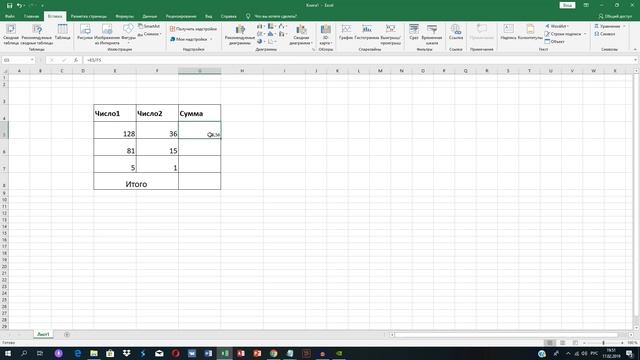This screenshot has height=360, width=640.
Task: Insert a Win/Loss sparkline (Выигрыш/проигрыш)
Action: 391,34
